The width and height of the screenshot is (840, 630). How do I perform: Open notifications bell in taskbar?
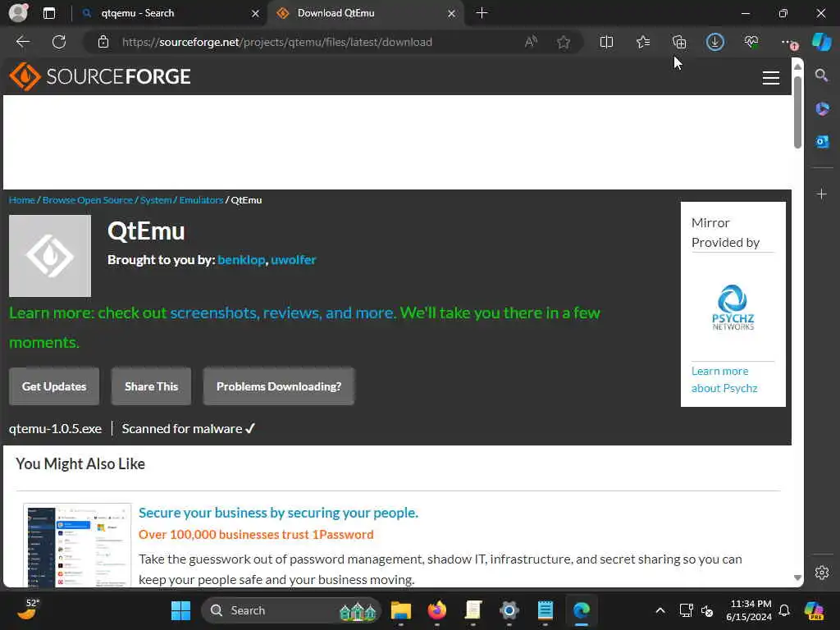tap(784, 610)
